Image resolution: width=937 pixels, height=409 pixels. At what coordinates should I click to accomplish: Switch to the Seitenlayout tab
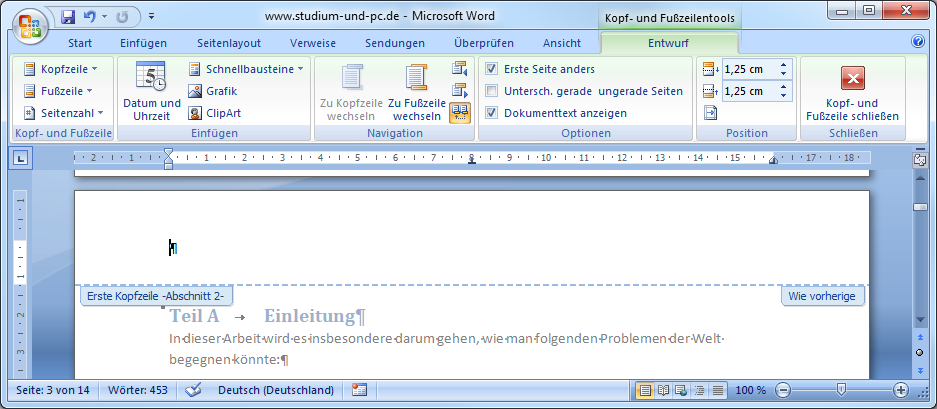[229, 43]
